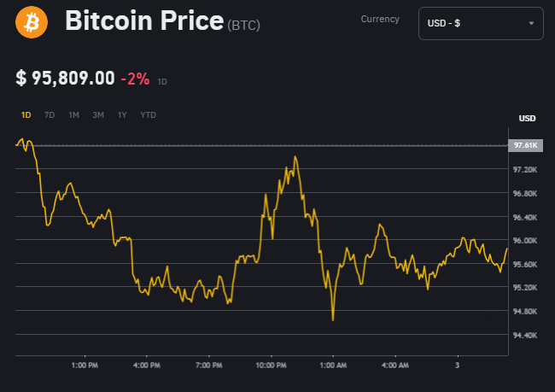Click the USD axis header label
The height and width of the screenshot is (392, 555).
(x=527, y=118)
